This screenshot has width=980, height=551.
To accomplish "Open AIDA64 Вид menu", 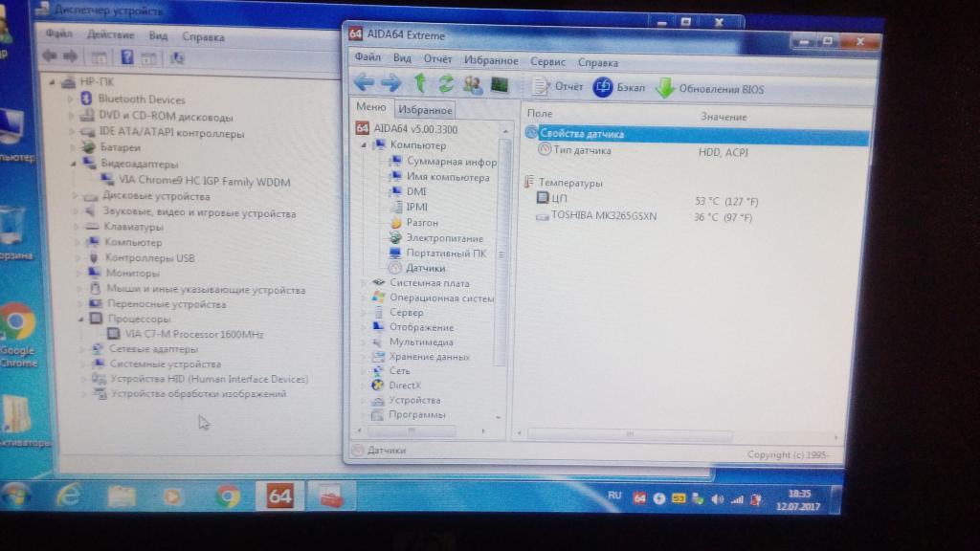I will pos(402,58).
